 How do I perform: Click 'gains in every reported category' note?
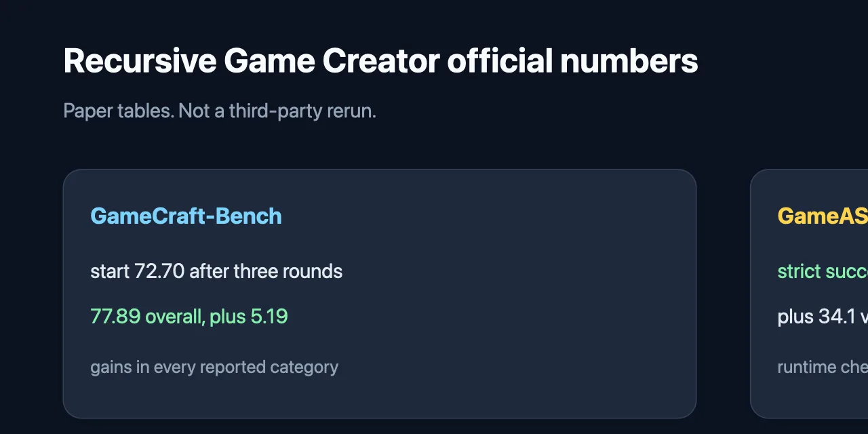pos(214,368)
